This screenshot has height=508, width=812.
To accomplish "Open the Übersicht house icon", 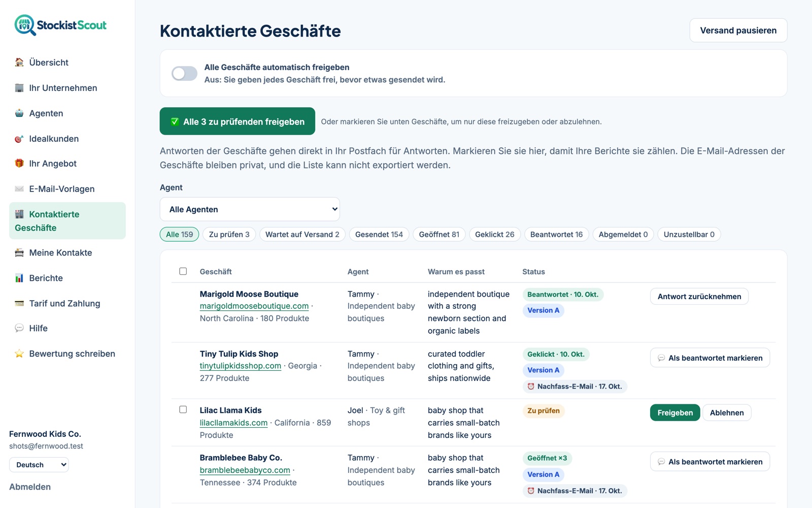I will tap(19, 62).
